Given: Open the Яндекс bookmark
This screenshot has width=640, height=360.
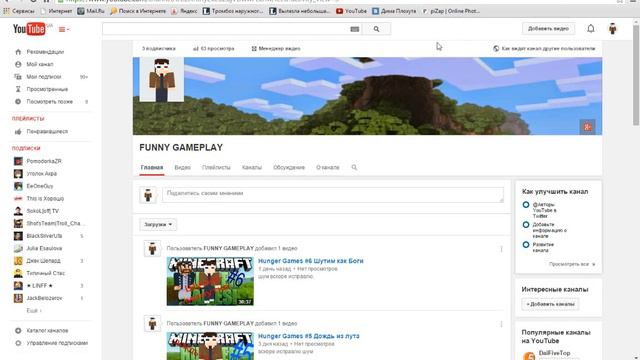Looking at the screenshot, I should click(184, 11).
